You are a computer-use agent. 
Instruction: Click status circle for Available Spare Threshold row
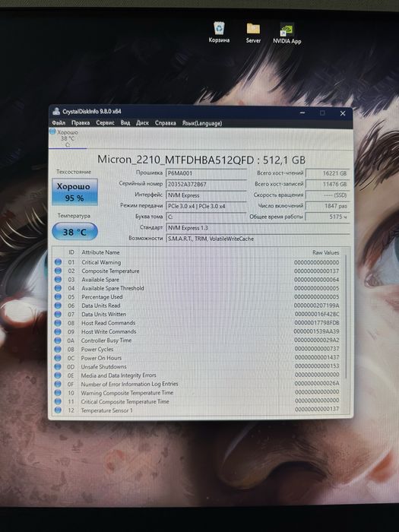click(58, 288)
